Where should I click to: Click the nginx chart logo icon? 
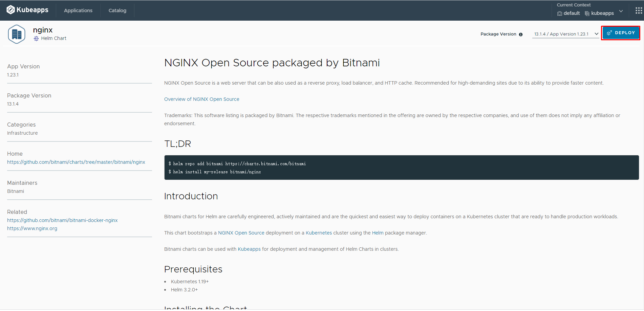pos(17,34)
